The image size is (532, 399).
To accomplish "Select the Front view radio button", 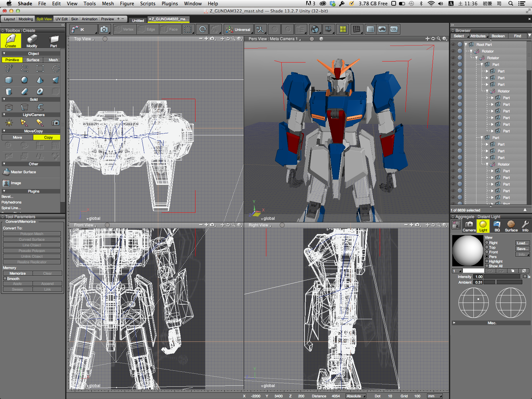I will click(x=487, y=252).
